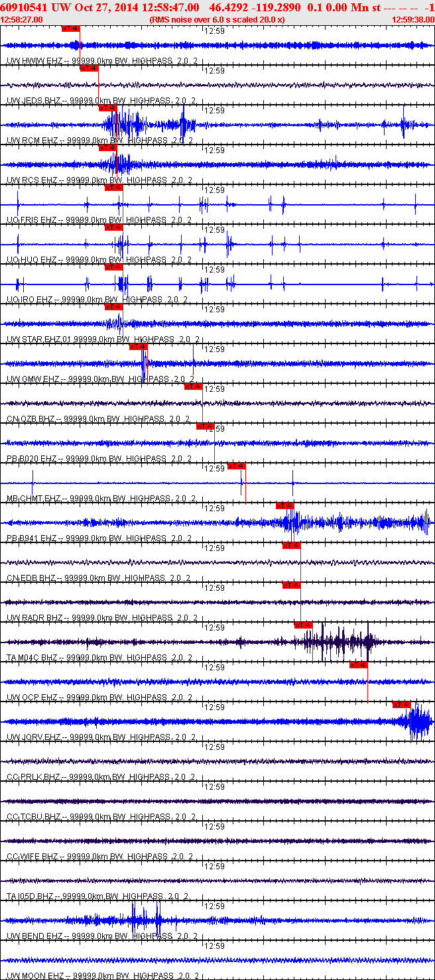Click the 'TA I05D BHZ' station label
This screenshot has height=980, width=435.
coord(31,896)
